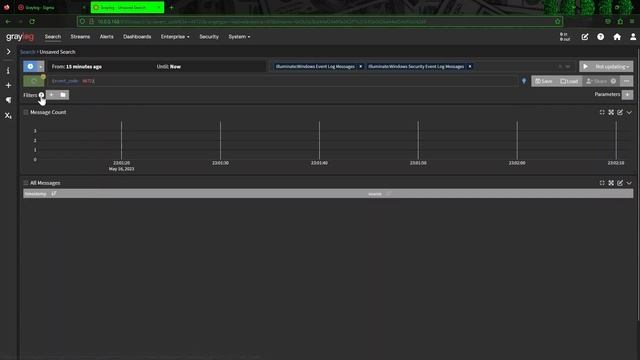Grab the All Messages drag handle
The height and width of the screenshot is (360, 640).
26,183
